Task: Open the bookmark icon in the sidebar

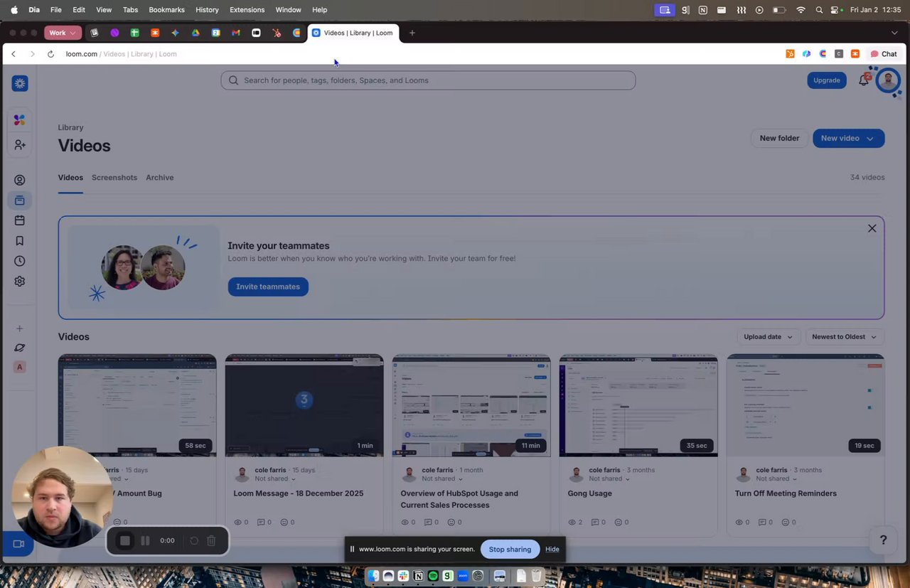Action: 20,241
